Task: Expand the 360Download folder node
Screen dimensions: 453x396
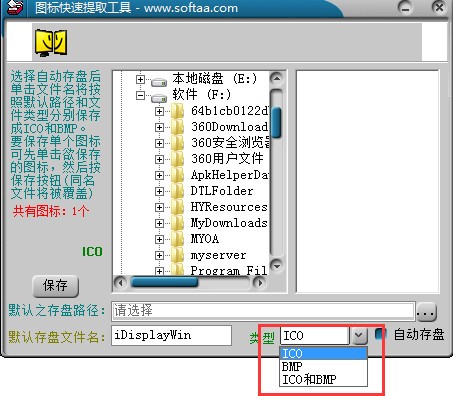Action: tap(159, 127)
